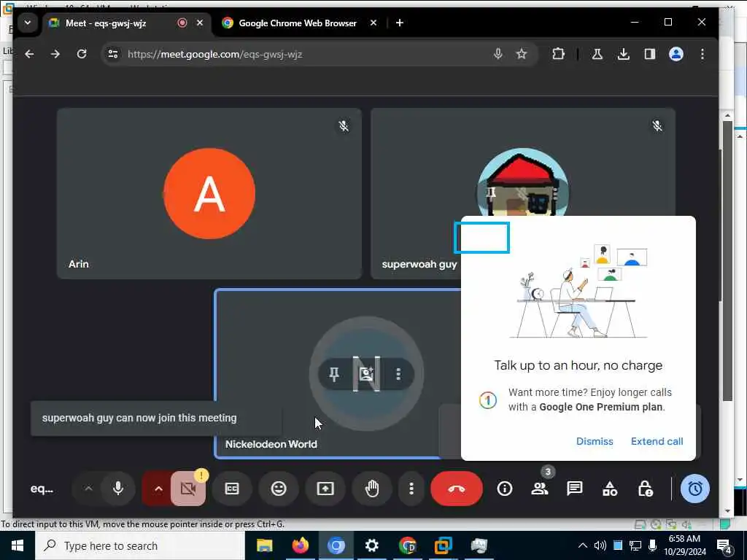The width and height of the screenshot is (747, 560).
Task: Reload the Meet page
Action: coord(82,54)
